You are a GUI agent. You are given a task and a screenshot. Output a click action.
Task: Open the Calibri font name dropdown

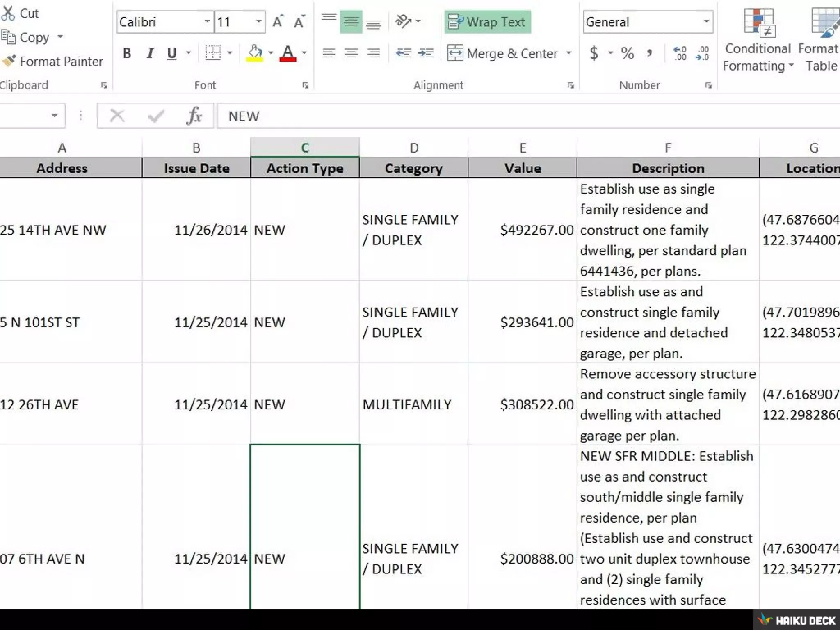pos(208,22)
